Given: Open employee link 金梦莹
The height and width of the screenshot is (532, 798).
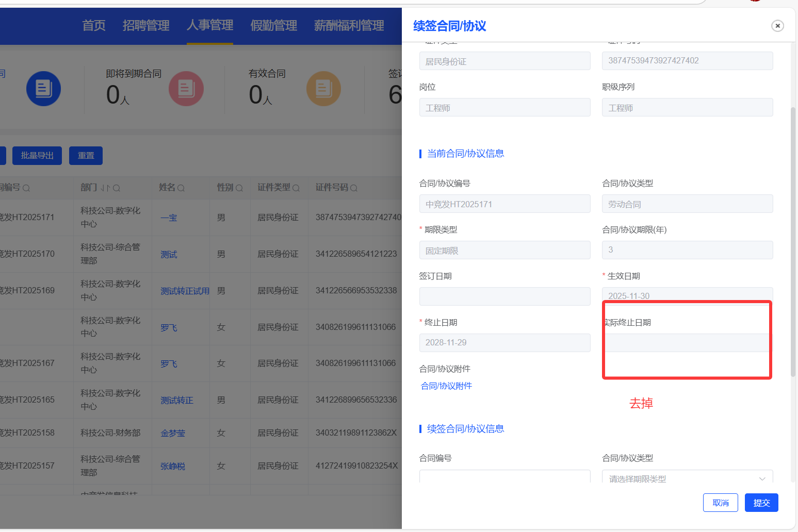Looking at the screenshot, I should coord(173,434).
